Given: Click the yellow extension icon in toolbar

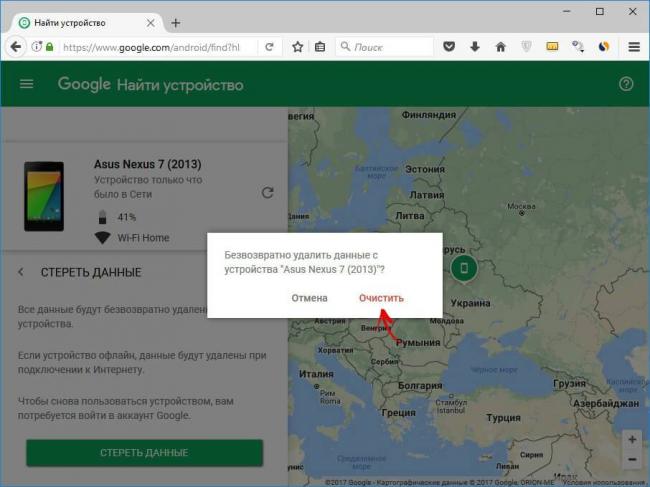Looking at the screenshot, I should click(552, 46).
